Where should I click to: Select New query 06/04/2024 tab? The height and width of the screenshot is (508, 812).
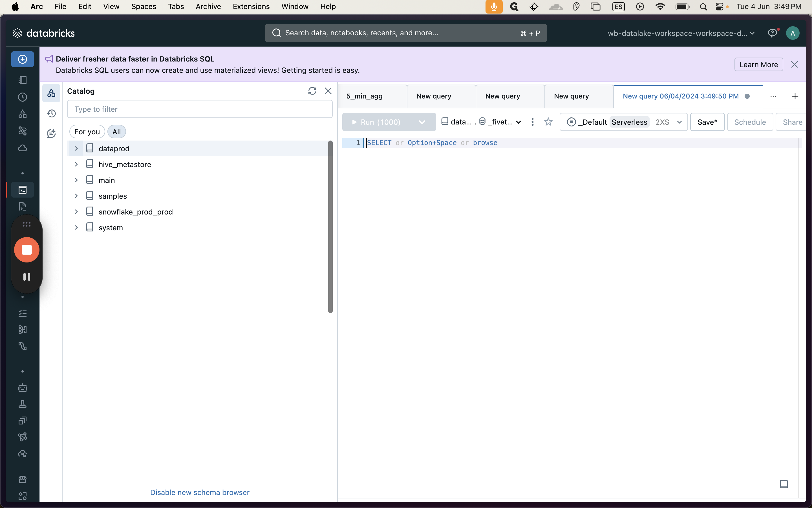coord(688,97)
